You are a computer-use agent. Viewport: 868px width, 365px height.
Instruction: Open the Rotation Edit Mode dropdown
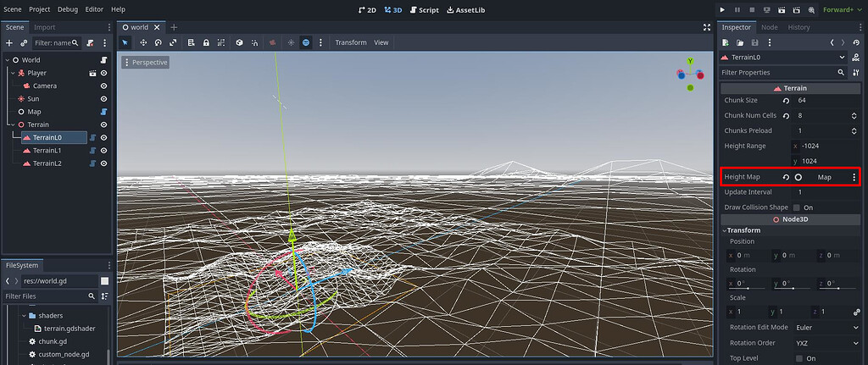(x=826, y=328)
